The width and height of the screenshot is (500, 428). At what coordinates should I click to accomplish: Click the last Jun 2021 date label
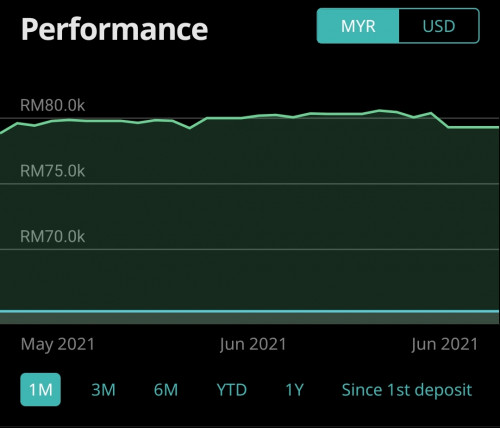[x=445, y=344]
